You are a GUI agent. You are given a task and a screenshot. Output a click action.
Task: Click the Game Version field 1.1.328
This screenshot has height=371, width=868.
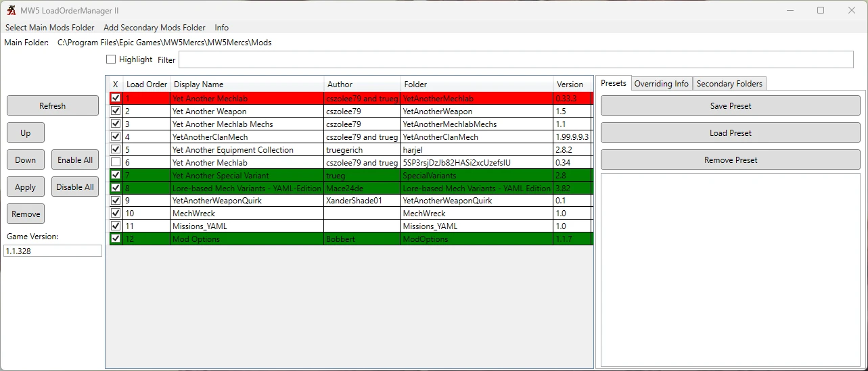(53, 251)
